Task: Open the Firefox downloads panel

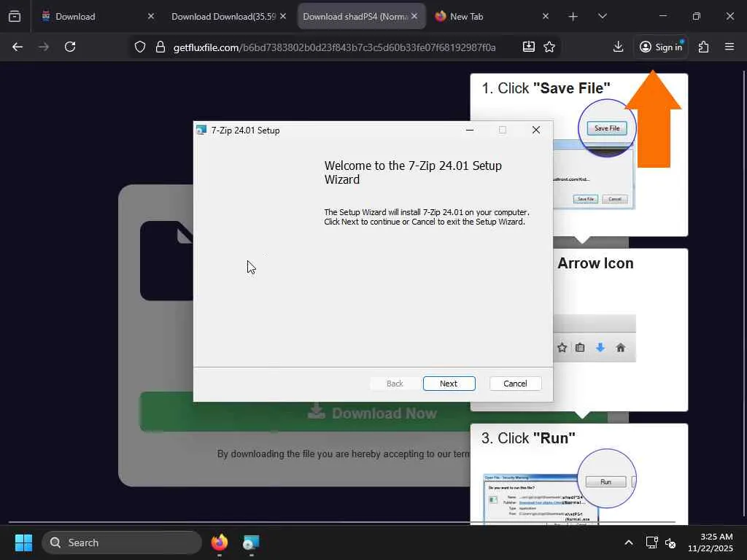Action: tap(618, 47)
